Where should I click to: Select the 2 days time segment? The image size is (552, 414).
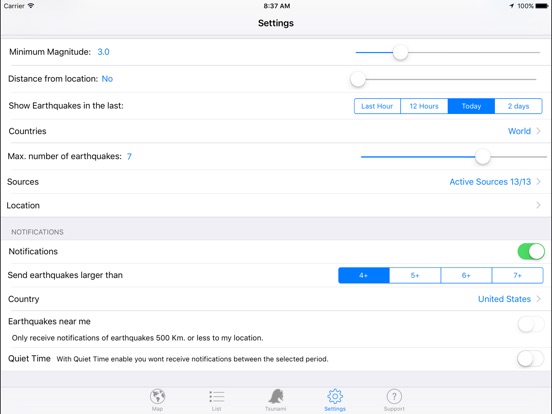click(518, 106)
